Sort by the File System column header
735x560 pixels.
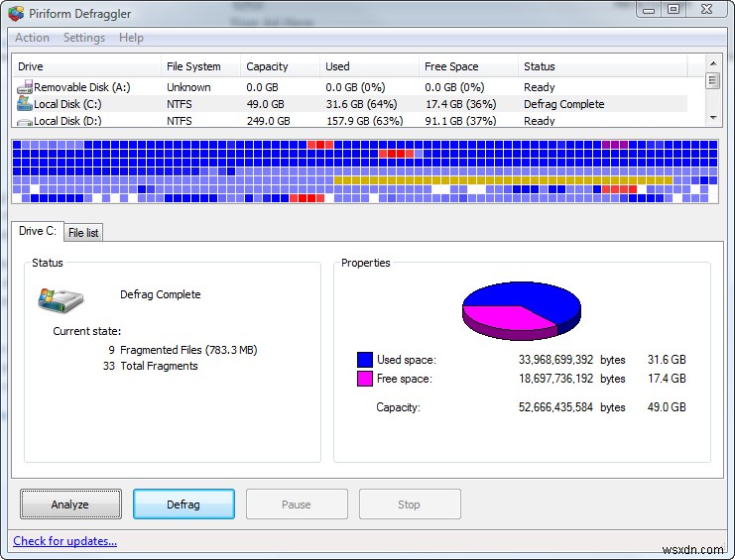point(200,66)
